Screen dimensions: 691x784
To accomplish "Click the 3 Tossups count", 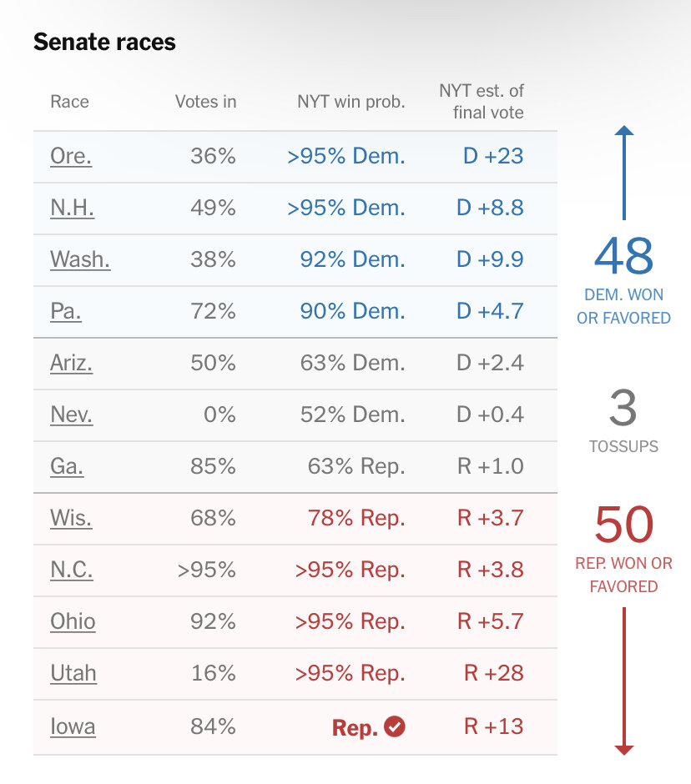I will [x=623, y=410].
